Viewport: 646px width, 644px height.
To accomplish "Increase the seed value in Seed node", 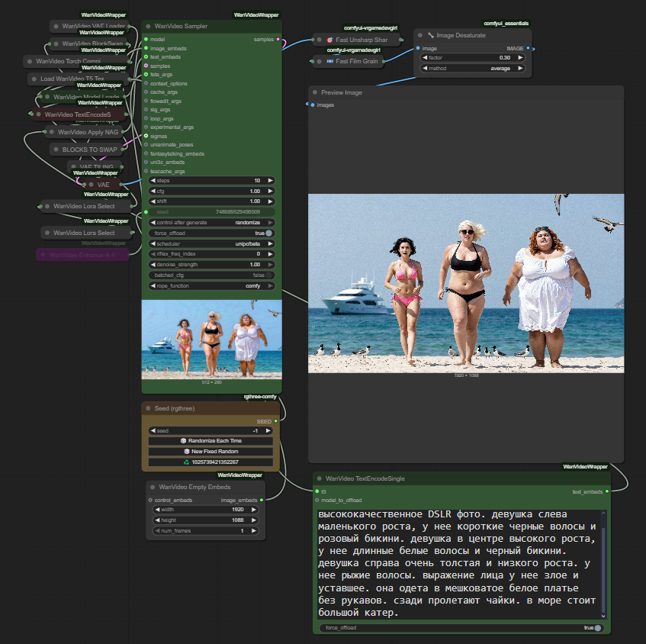I will 268,430.
